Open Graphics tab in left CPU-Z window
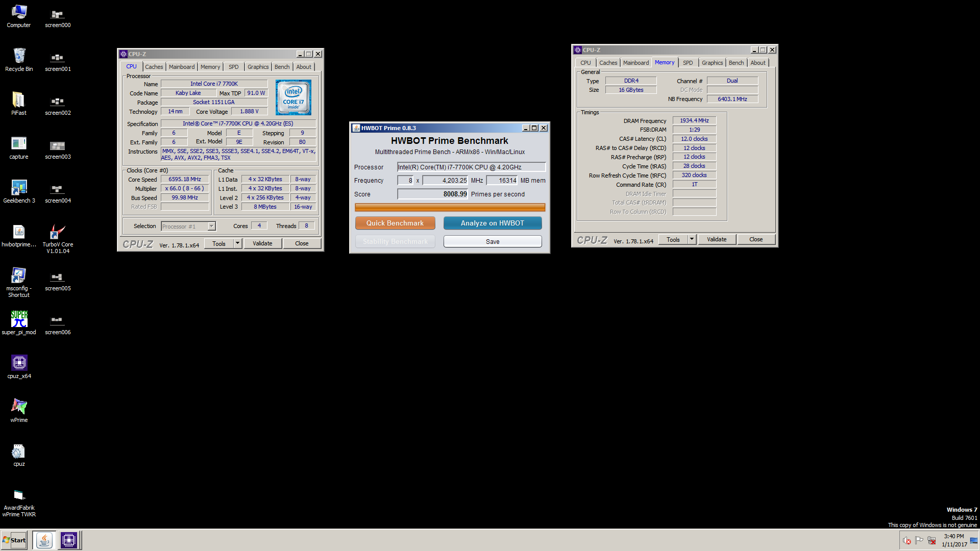Viewport: 980px width, 551px height. pyautogui.click(x=258, y=67)
